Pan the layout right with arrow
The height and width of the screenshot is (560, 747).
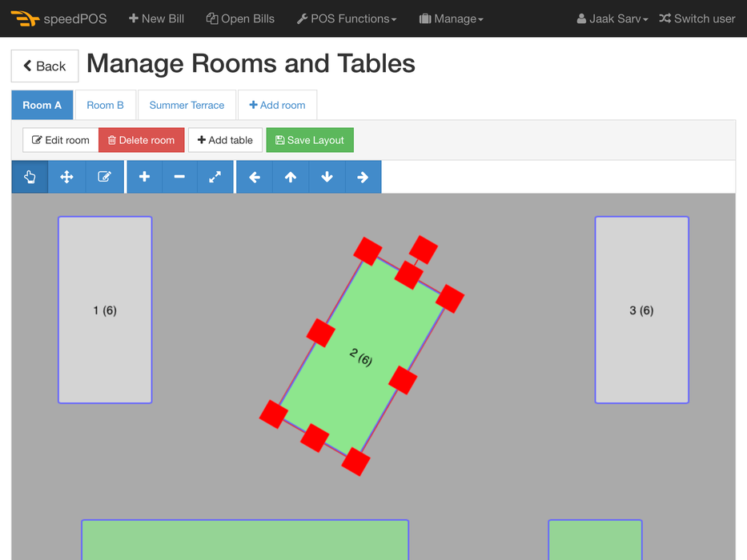pos(363,177)
